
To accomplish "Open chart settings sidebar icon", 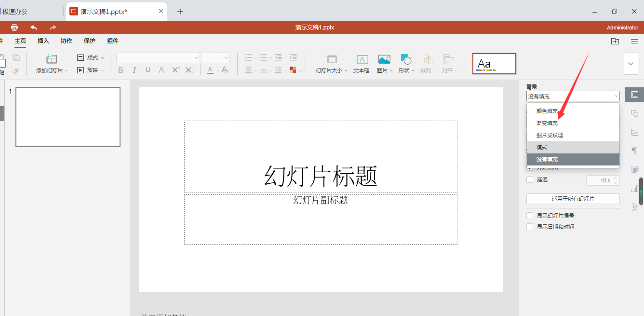I will [634, 189].
